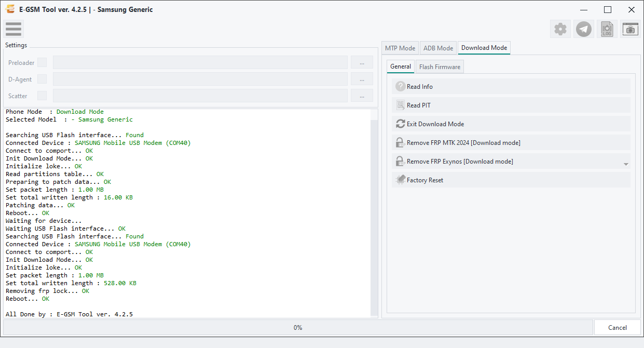Select the Download Mode tab
644x348 pixels.
(484, 48)
